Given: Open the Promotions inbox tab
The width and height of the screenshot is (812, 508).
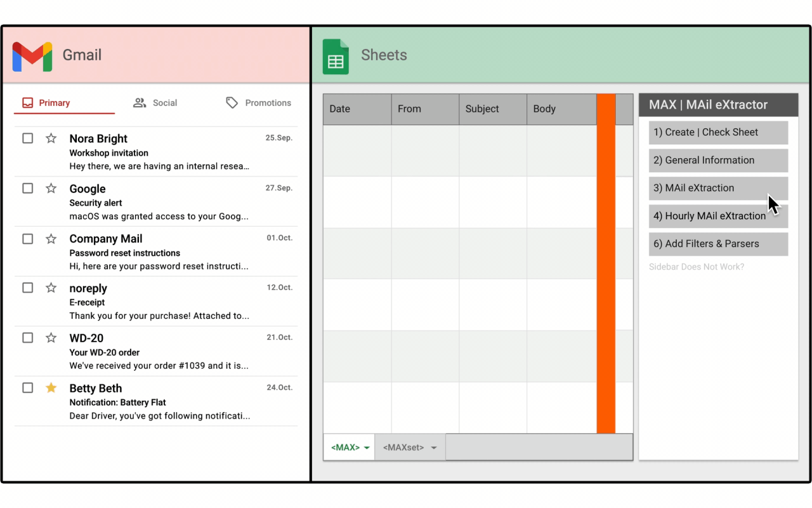Looking at the screenshot, I should pyautogui.click(x=259, y=103).
